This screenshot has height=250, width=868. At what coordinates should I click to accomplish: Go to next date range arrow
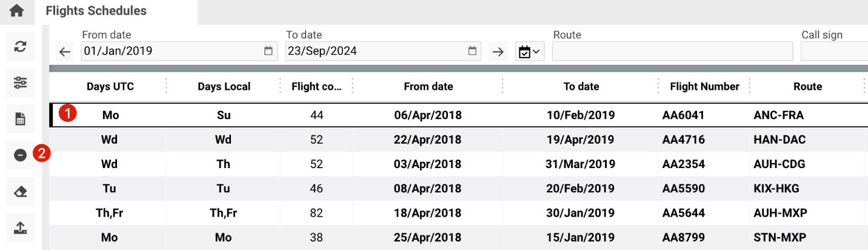tap(498, 52)
